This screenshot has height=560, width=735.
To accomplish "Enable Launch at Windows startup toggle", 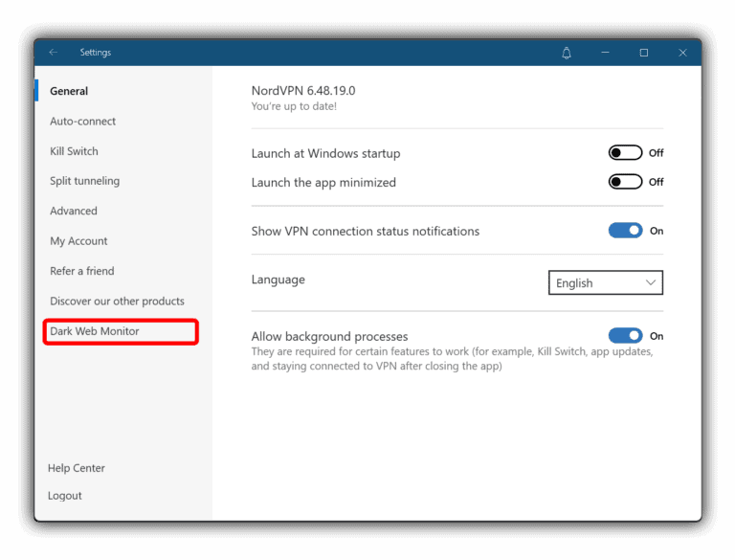I will (x=625, y=153).
